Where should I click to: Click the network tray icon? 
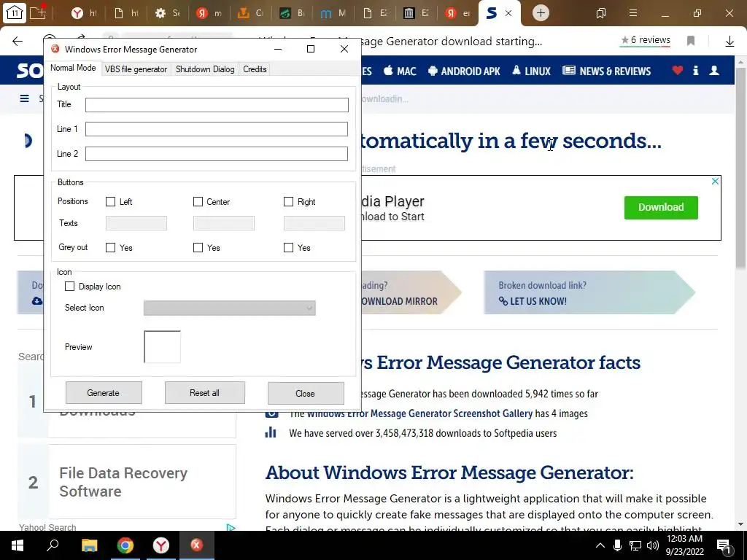tap(635, 545)
